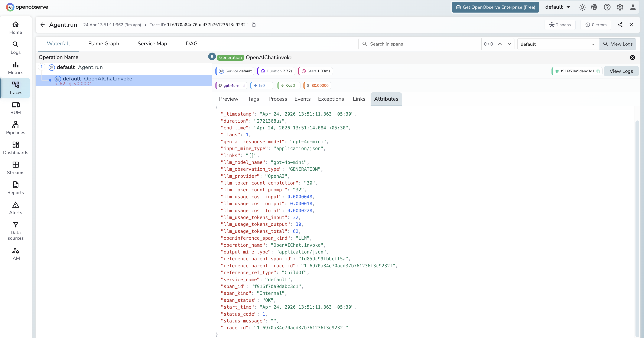Copy span ID f916f70a9dabc3d1
This screenshot has width=644, height=338.
[598, 71]
